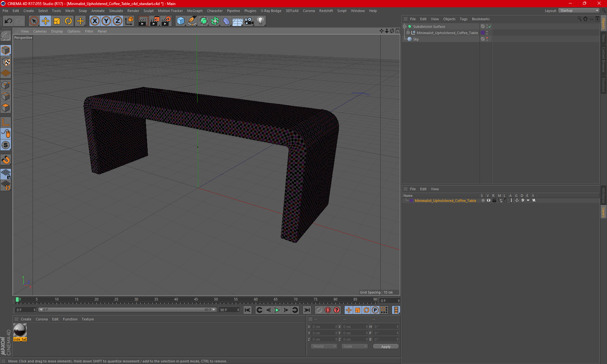Viewport: 607px width, 364px height.
Task: Click the Magnet workplane icon
Action: pos(6,160)
